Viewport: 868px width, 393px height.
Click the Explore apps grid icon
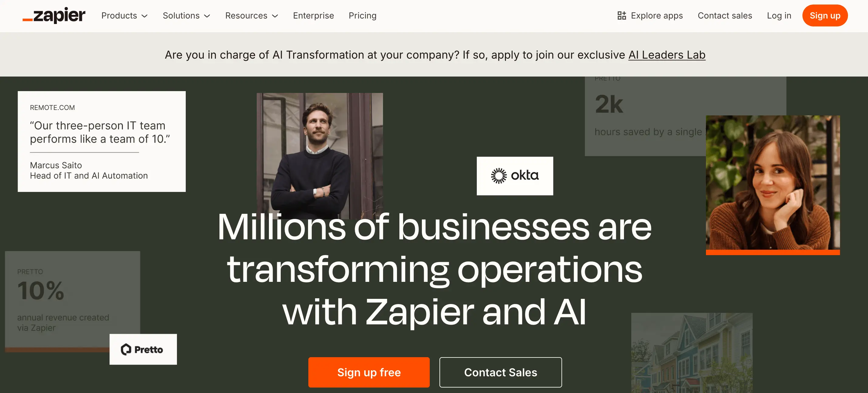(x=622, y=15)
